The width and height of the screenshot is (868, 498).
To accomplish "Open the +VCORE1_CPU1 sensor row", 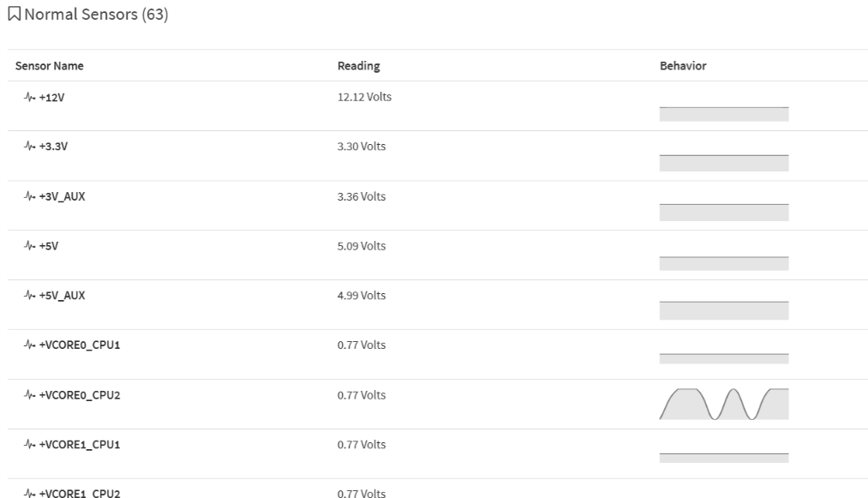I will [80, 445].
